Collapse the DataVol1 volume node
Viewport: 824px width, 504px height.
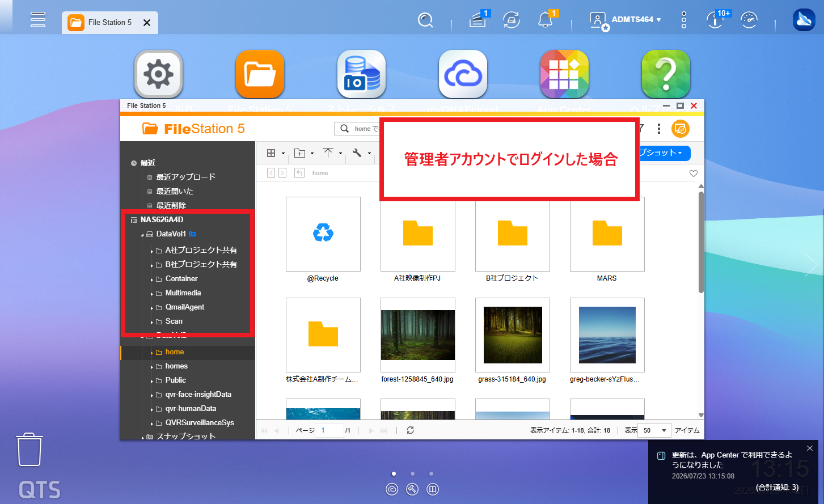[142, 235]
